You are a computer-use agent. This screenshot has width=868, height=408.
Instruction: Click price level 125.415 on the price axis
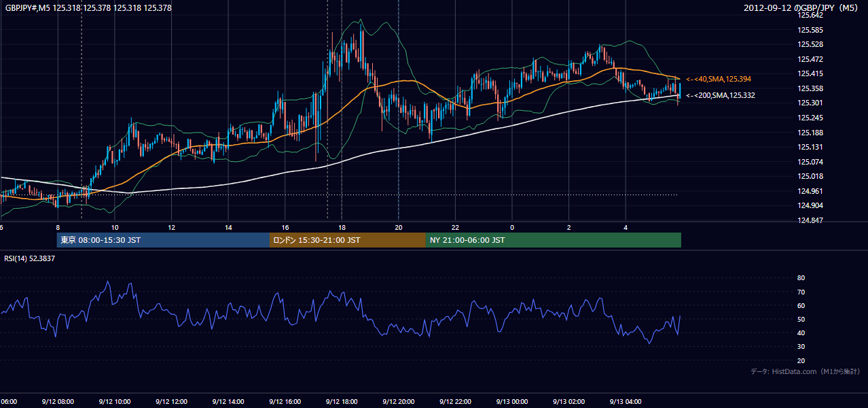(x=810, y=73)
